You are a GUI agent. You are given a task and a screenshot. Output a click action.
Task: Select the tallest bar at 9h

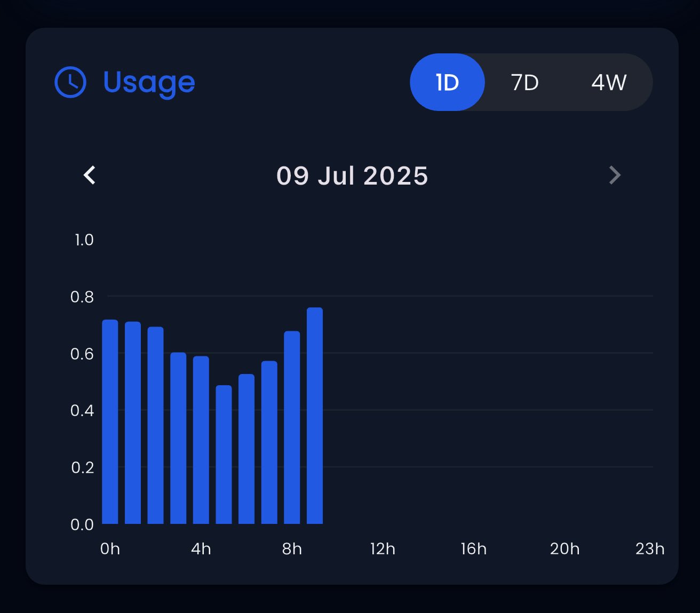(x=315, y=416)
